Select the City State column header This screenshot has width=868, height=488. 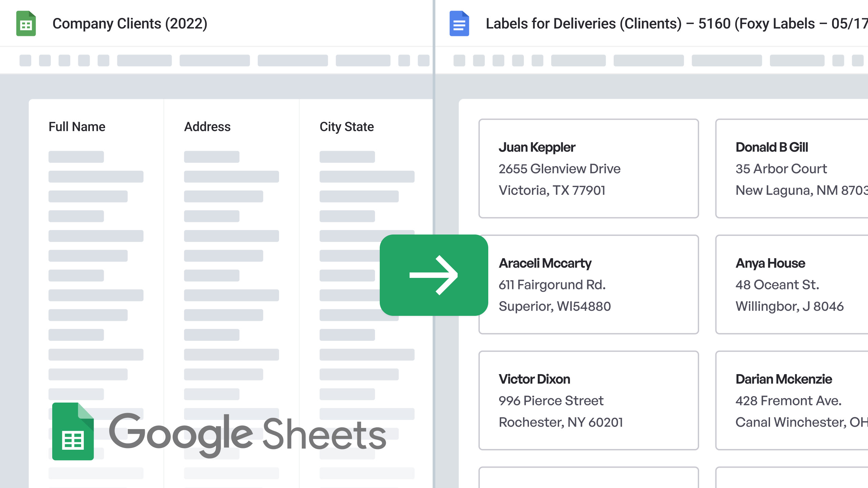pyautogui.click(x=347, y=127)
